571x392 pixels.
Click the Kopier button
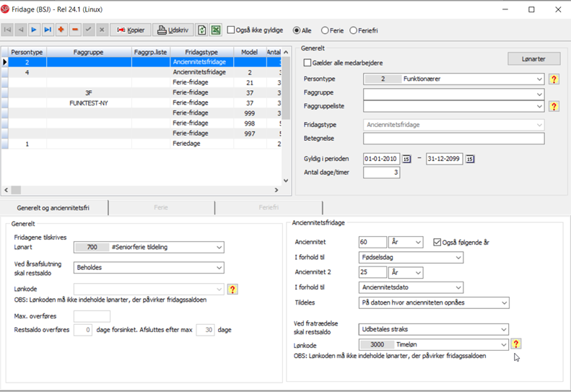coord(131,30)
